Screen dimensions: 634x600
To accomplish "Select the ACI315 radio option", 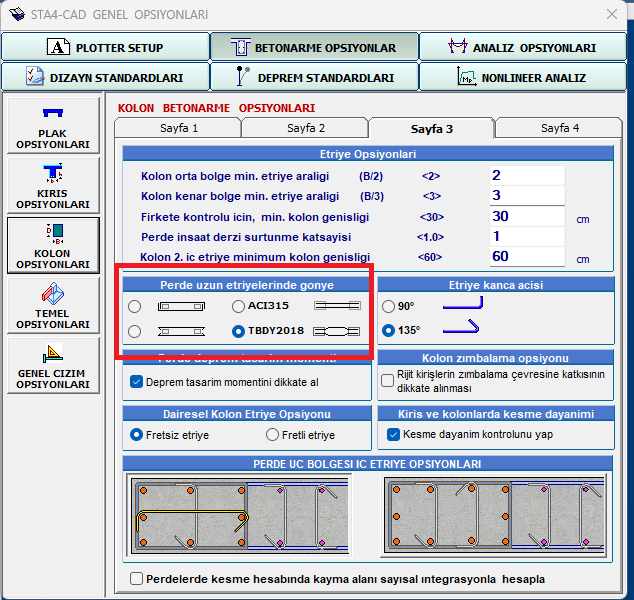I will click(x=238, y=306).
